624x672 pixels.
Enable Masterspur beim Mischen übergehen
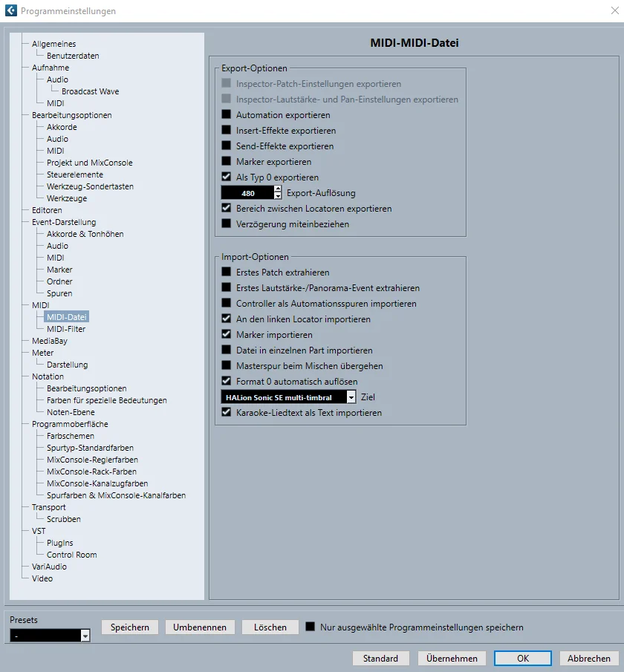pyautogui.click(x=226, y=365)
